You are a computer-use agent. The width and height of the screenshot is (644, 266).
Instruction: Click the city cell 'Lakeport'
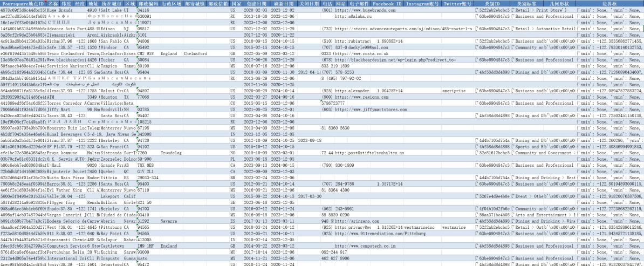pyautogui.click(x=110, y=196)
